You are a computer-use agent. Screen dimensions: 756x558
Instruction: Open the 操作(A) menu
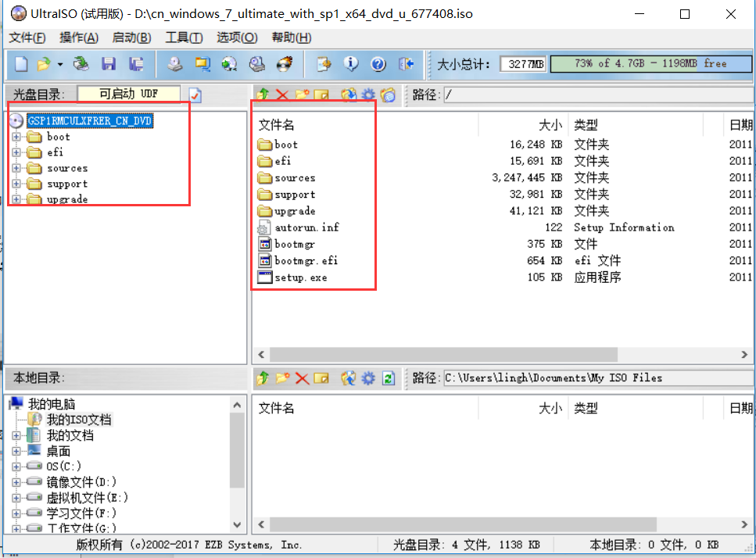[x=79, y=38]
